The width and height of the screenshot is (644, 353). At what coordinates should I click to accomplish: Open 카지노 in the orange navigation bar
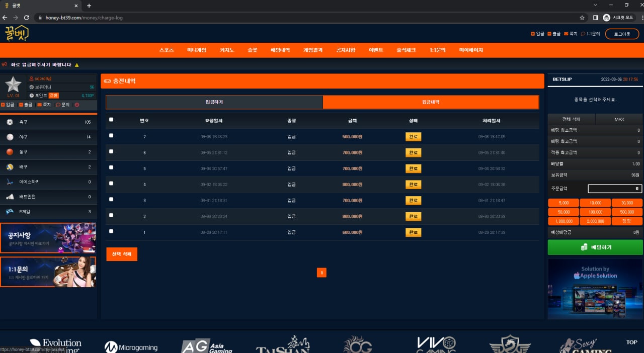point(227,50)
